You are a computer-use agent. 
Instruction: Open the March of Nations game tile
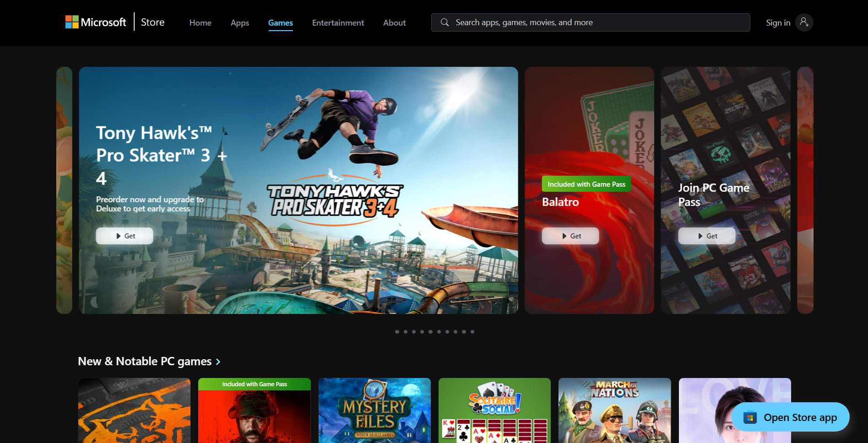615,411
